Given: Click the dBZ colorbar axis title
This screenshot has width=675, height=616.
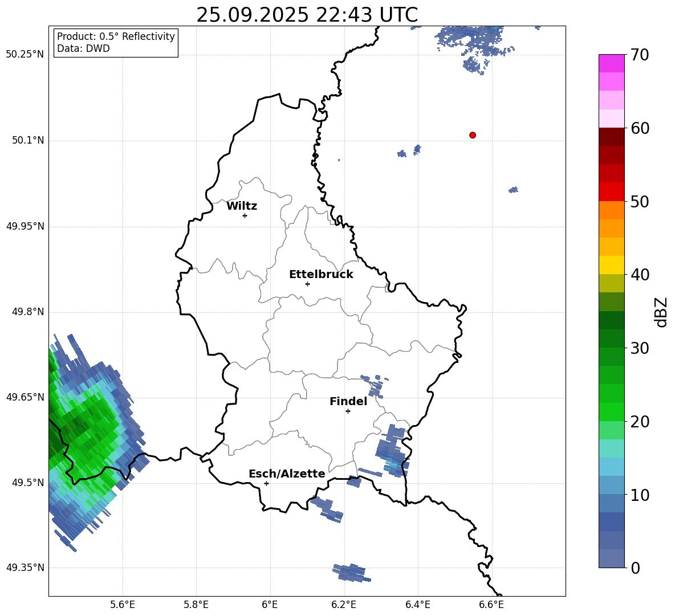Looking at the screenshot, I should pos(662,312).
